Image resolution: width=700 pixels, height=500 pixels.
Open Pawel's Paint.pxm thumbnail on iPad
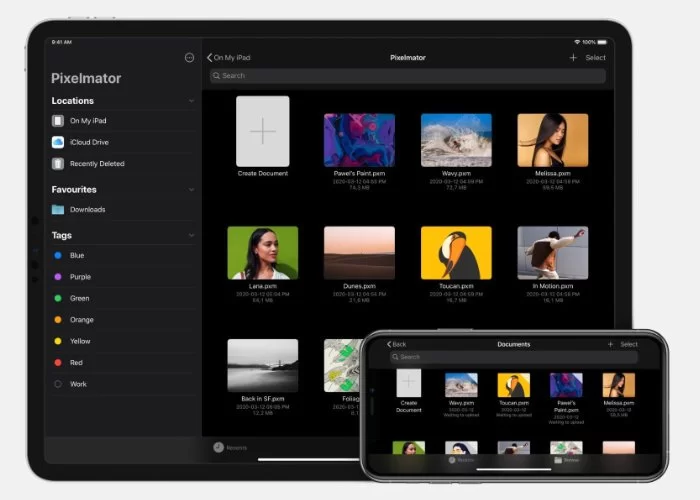[359, 140]
